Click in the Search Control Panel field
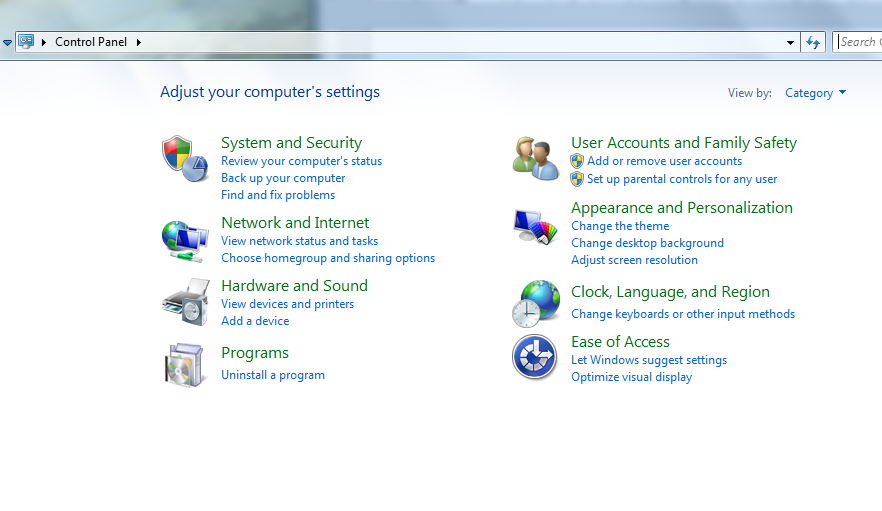The width and height of the screenshot is (882, 511). [858, 42]
